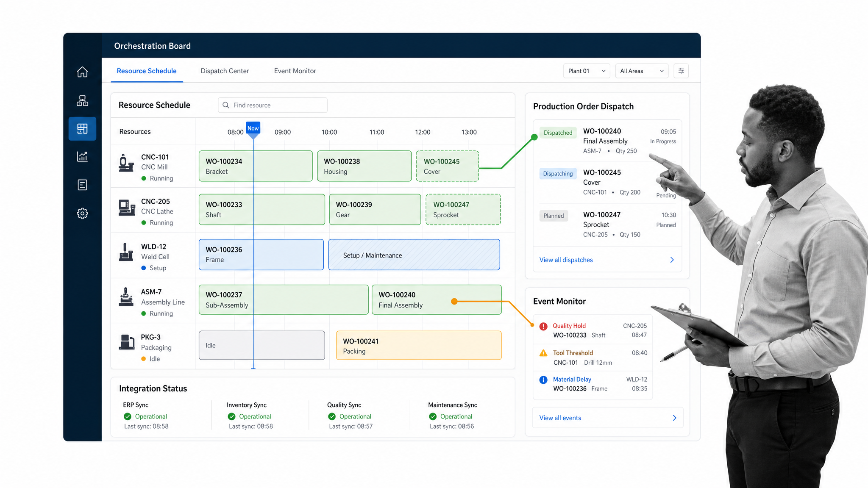
Task: Open the Plant 01 dropdown
Action: coord(587,71)
